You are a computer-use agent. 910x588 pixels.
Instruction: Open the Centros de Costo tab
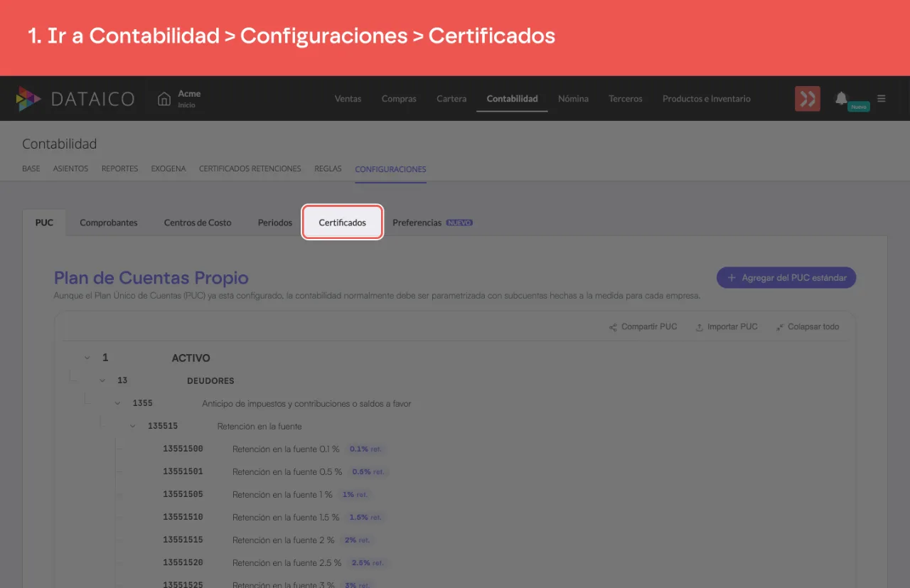coord(198,223)
